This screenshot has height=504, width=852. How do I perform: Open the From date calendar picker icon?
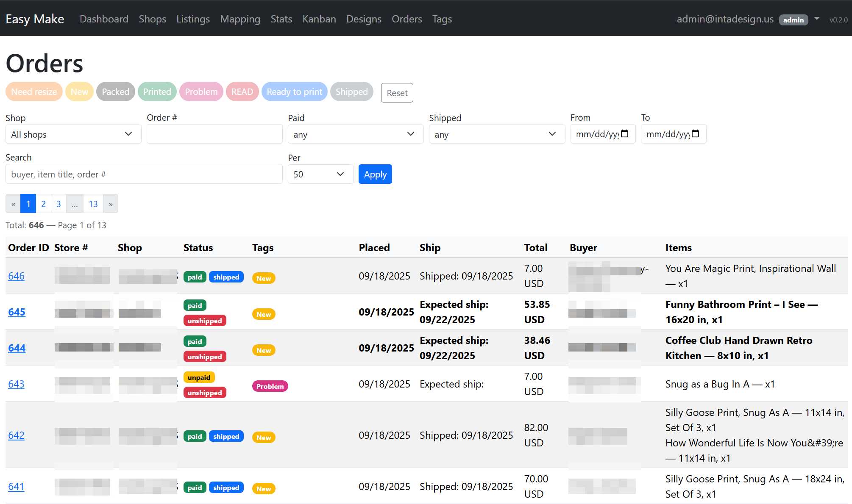point(624,134)
